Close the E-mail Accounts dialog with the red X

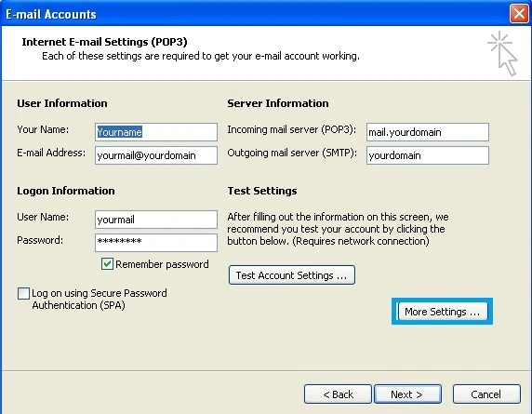coord(519,14)
